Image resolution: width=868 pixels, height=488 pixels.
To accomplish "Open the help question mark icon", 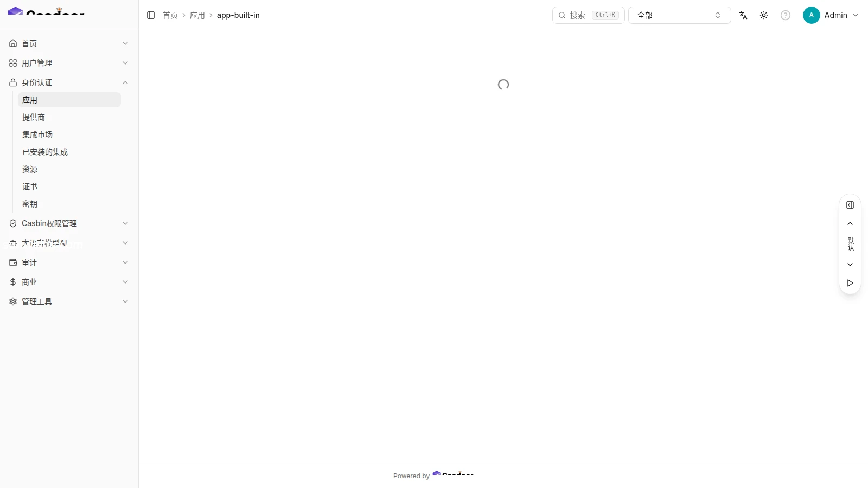I will (786, 15).
